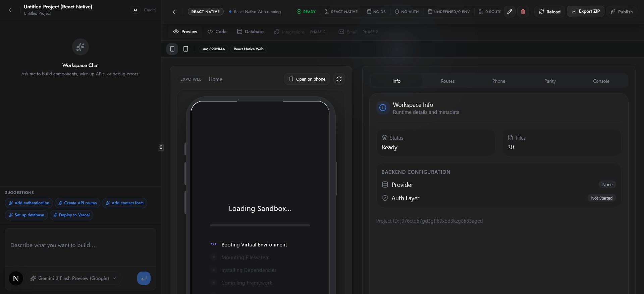Click Deploy to Vercel suggestion
This screenshot has width=644, height=294.
(x=71, y=215)
